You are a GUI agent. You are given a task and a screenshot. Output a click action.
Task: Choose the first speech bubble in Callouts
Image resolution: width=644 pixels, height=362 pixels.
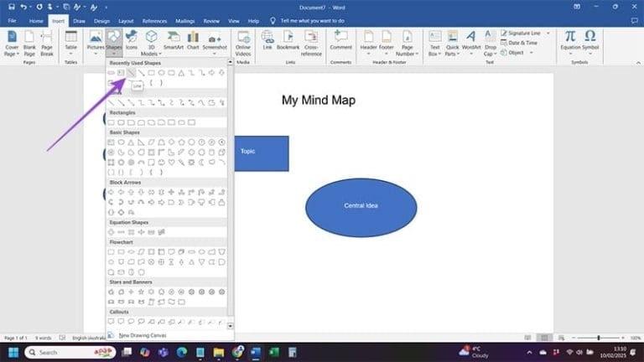pyautogui.click(x=112, y=322)
